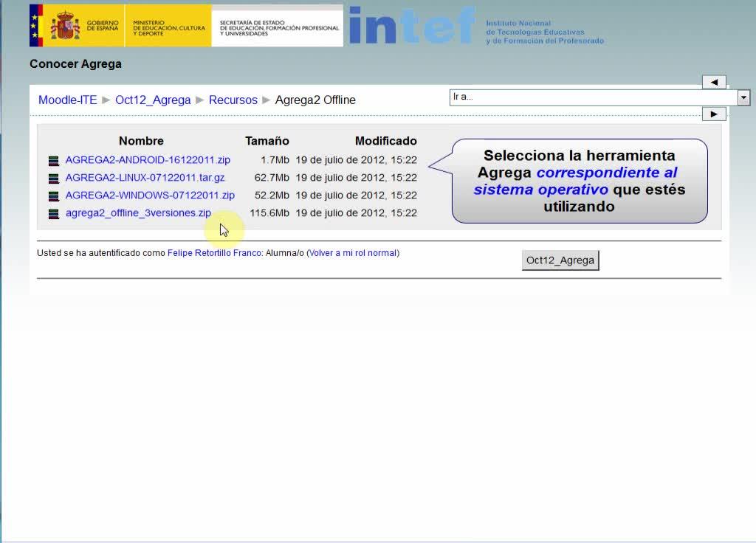Go to next activity with right arrow button
756x543 pixels.
click(714, 114)
